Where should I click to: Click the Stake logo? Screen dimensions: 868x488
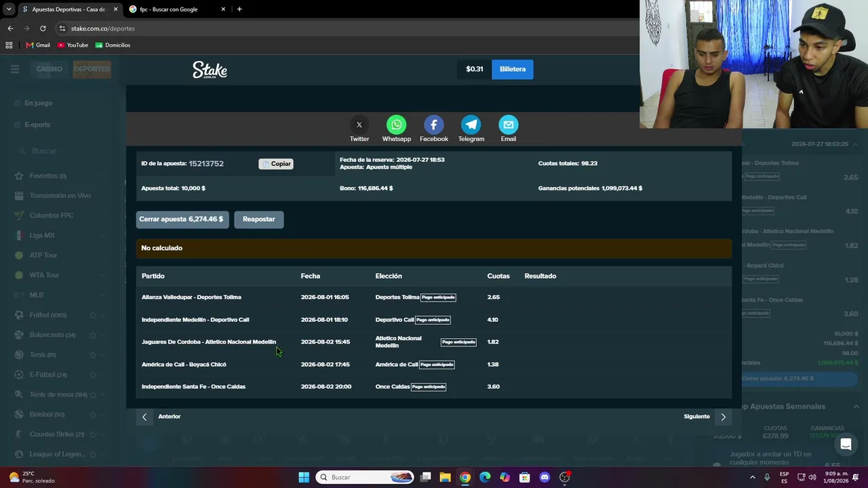pyautogui.click(x=210, y=70)
